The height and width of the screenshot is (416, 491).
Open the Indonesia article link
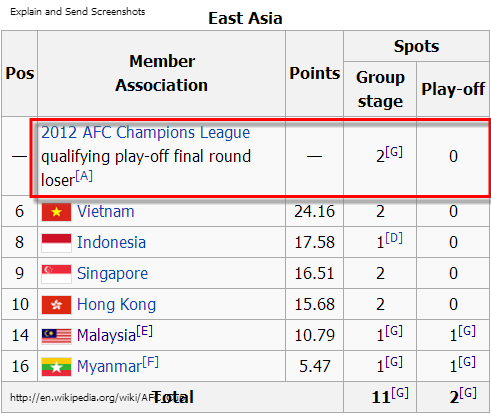pyautogui.click(x=111, y=242)
